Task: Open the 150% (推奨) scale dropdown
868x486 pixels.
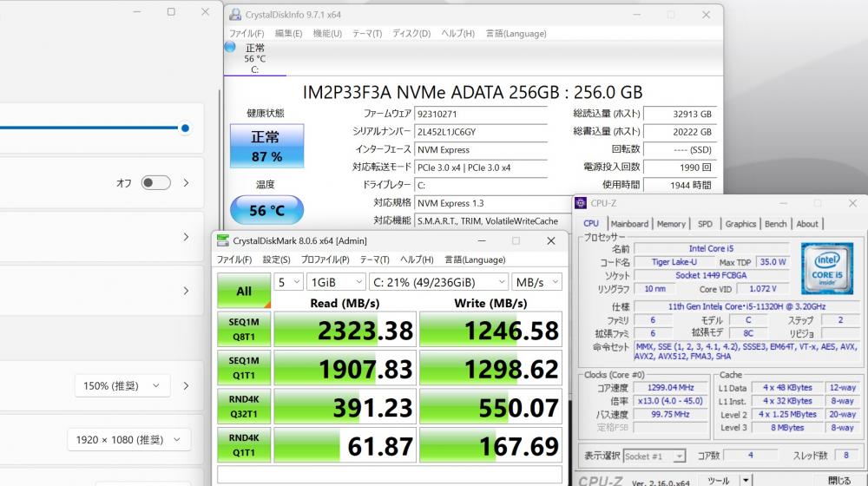Action: tap(122, 386)
